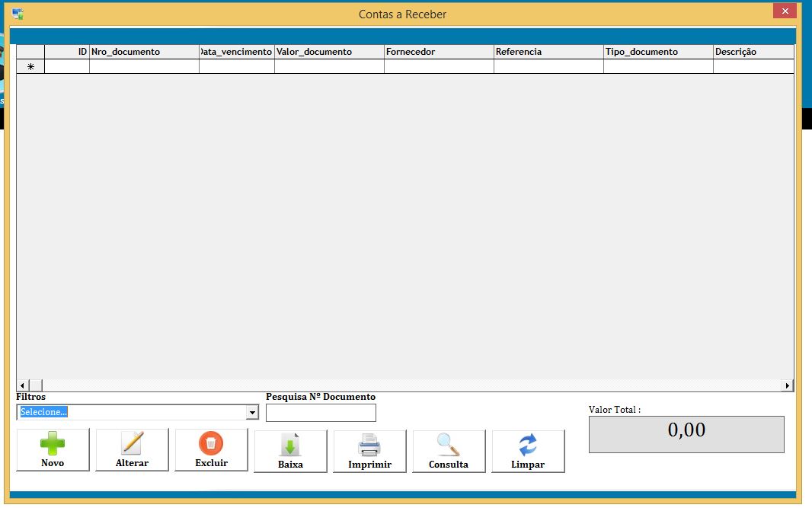
Task: Focus the Pesquisa Nº Documento field
Action: [x=321, y=413]
